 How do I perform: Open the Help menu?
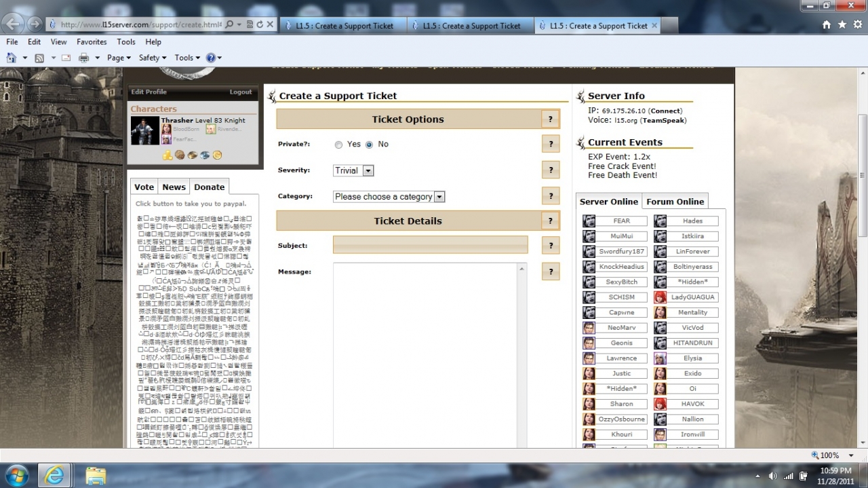153,42
